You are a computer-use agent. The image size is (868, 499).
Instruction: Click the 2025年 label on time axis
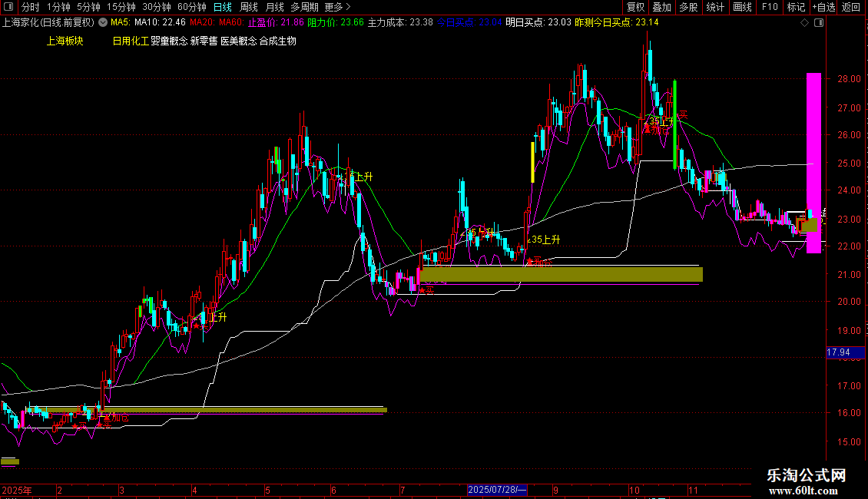(17, 490)
